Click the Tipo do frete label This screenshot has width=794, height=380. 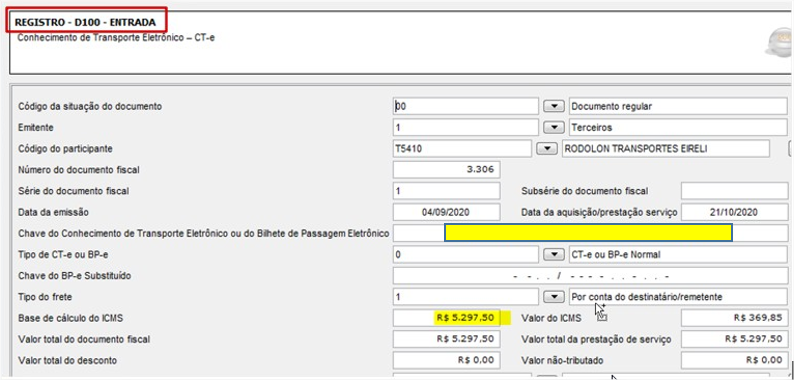[x=45, y=297]
